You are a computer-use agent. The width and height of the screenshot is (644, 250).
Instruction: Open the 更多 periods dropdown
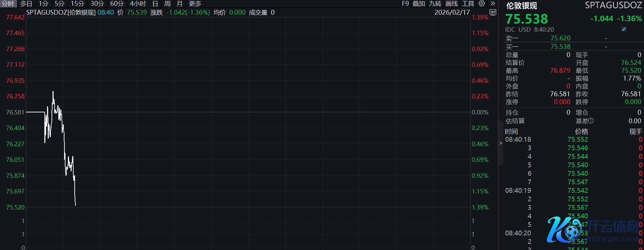(195, 4)
